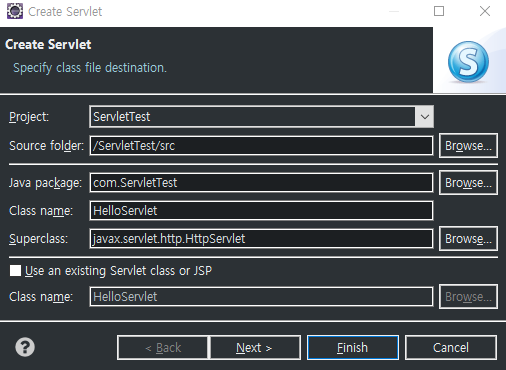Cancel the Create Servlet dialog
Screen dimensions: 506x370
coord(451,348)
